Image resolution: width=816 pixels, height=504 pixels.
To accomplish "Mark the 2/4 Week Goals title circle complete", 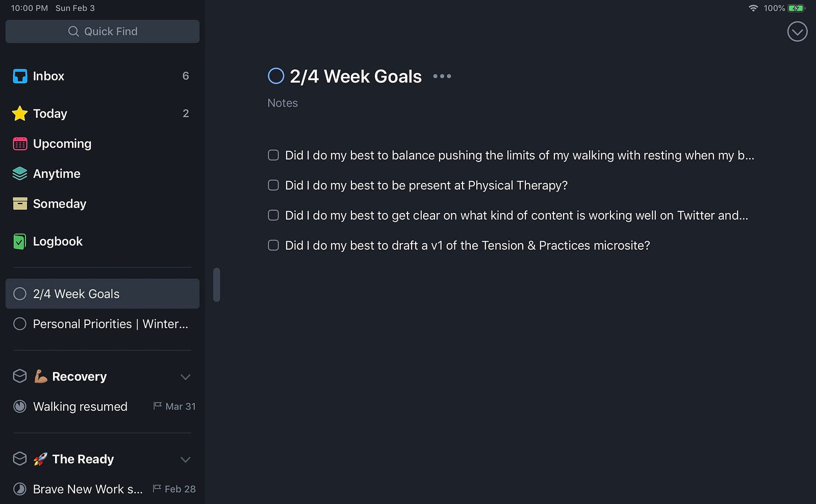I will coord(276,76).
